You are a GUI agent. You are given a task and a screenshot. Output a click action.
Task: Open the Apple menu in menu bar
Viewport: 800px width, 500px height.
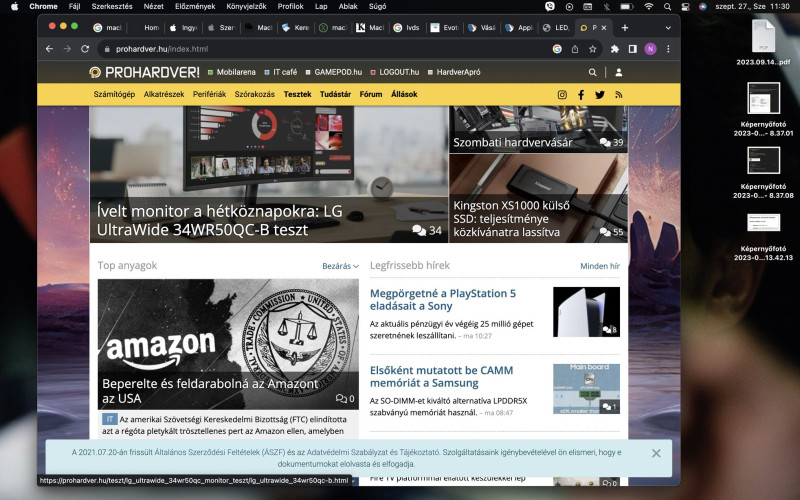click(x=15, y=7)
